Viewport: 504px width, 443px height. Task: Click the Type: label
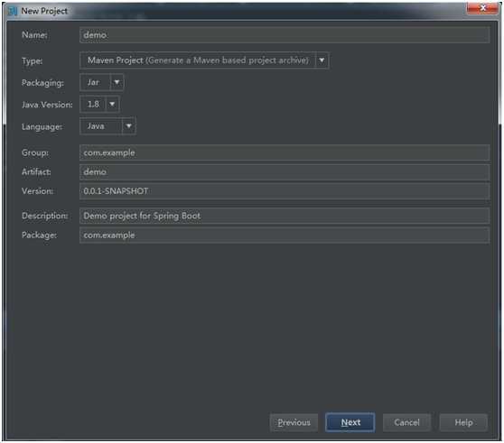32,60
